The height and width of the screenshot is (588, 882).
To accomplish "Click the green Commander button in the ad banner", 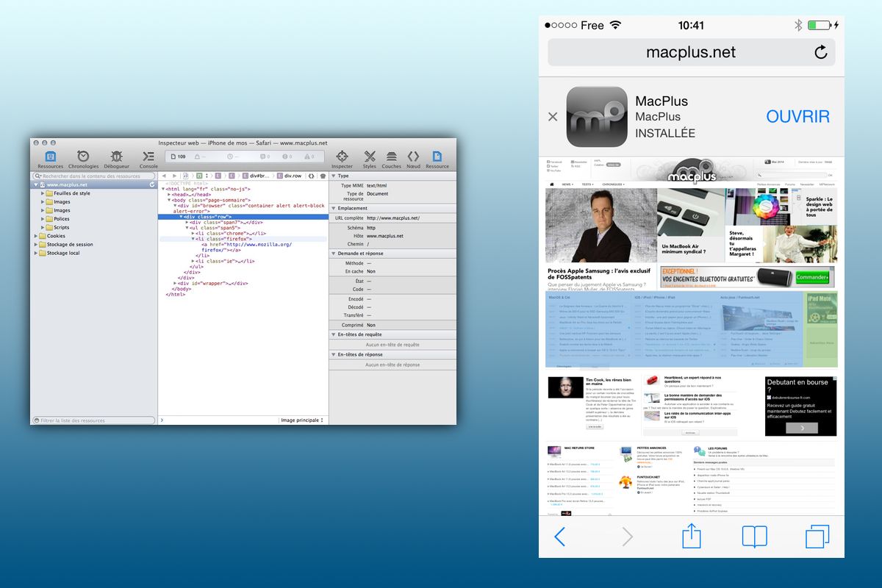I will pos(812,278).
